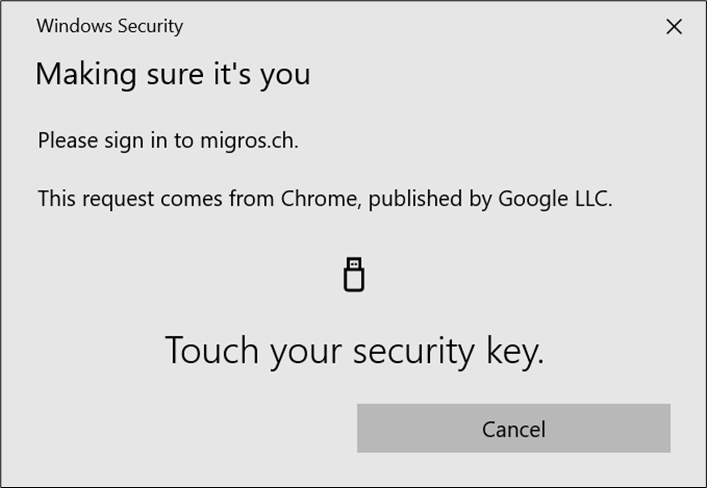Click the word 'Making' in the heading

[86, 75]
